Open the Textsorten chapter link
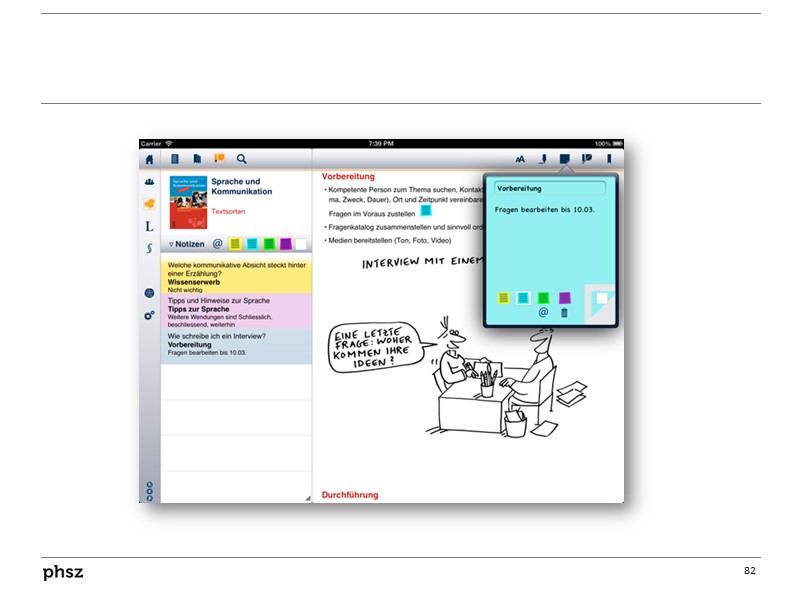Viewport: 800px width, 600px height. (x=228, y=212)
